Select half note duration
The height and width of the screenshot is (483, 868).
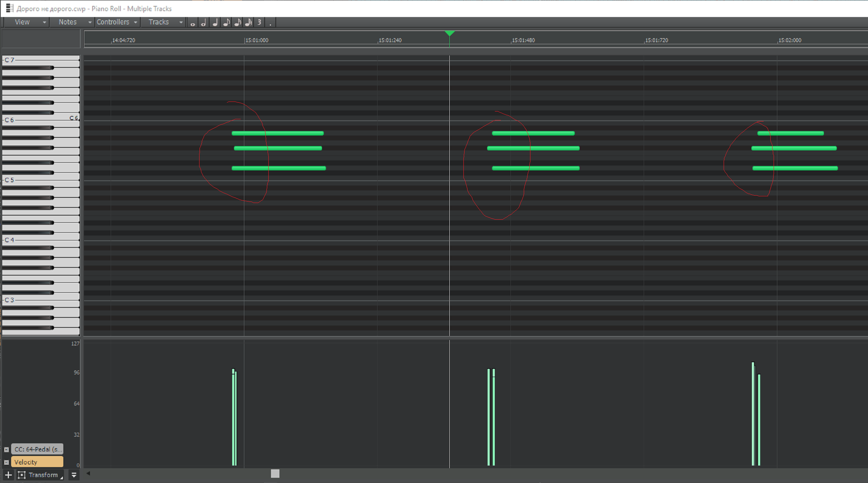204,23
